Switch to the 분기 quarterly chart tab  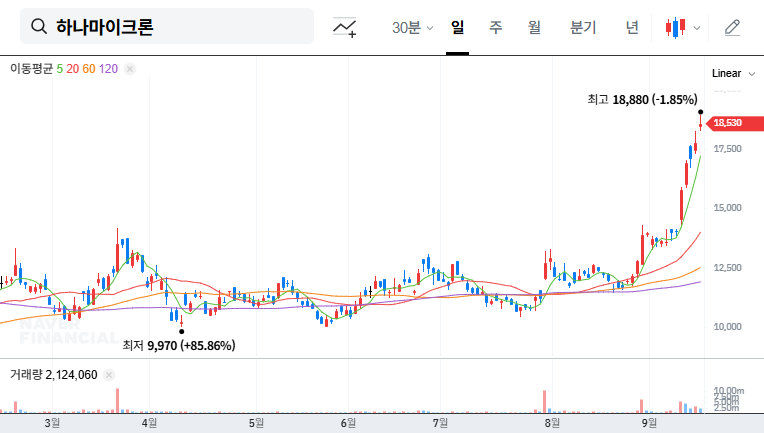click(583, 27)
